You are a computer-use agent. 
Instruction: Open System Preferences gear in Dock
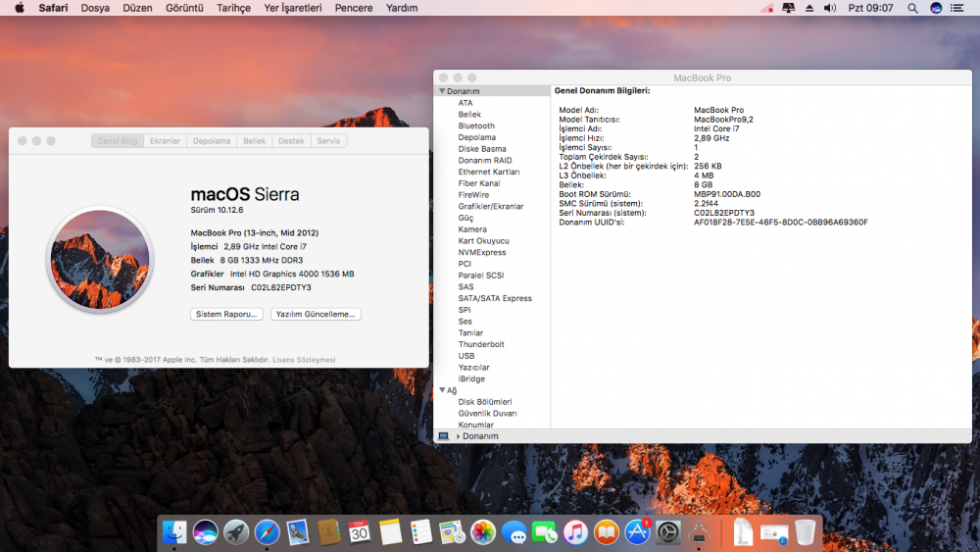[x=668, y=532]
